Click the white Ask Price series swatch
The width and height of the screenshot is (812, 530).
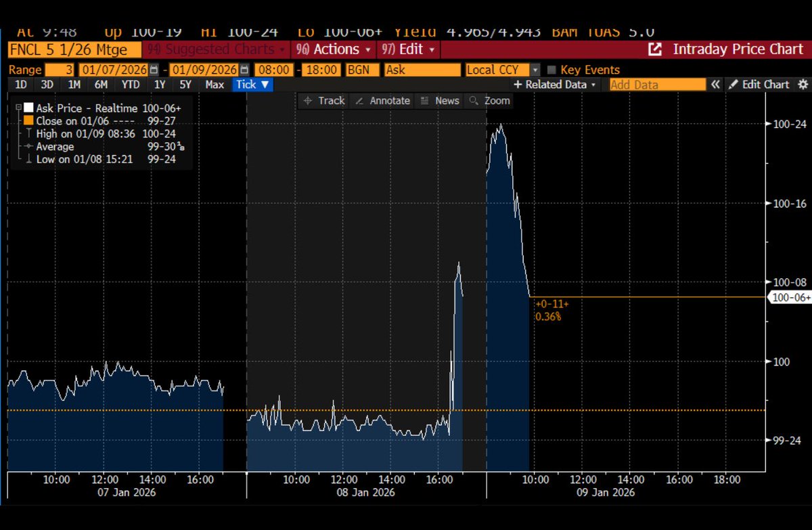coord(28,108)
